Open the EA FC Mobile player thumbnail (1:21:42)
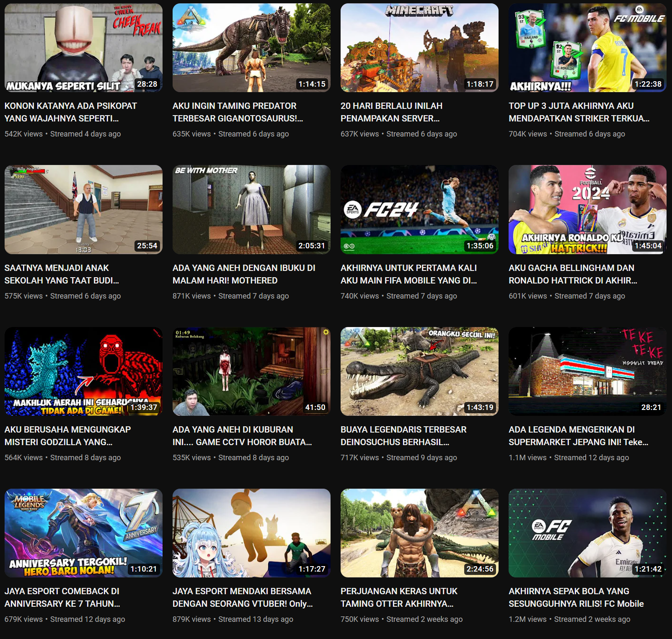 pos(587,533)
